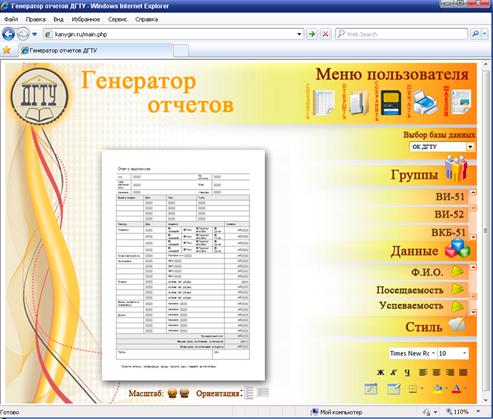The height and width of the screenshot is (419, 493).
Task: Click the printer (Печать) icon
Action: pos(425,103)
